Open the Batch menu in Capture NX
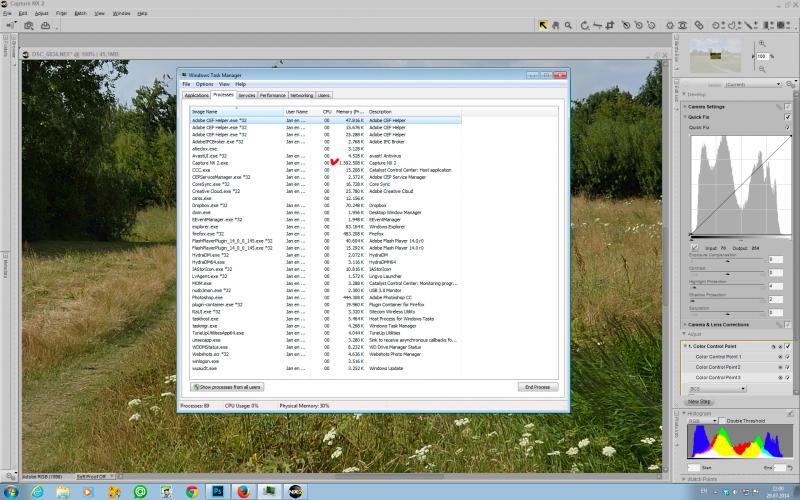 (x=80, y=13)
